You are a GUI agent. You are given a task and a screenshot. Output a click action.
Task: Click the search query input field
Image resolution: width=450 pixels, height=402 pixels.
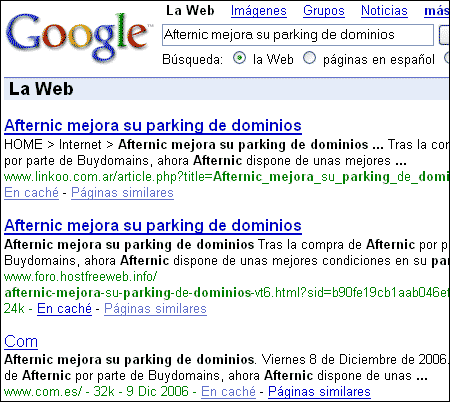click(298, 35)
